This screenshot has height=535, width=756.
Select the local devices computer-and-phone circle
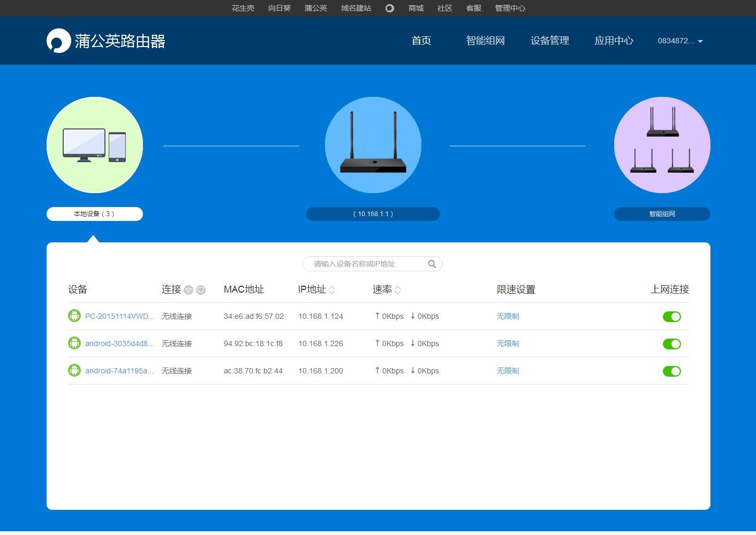click(95, 145)
